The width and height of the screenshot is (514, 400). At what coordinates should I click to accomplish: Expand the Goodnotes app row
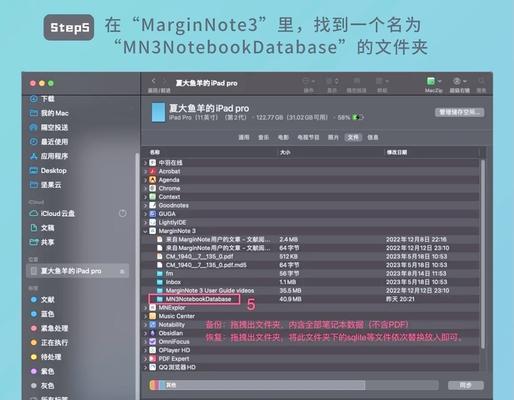tap(145, 205)
